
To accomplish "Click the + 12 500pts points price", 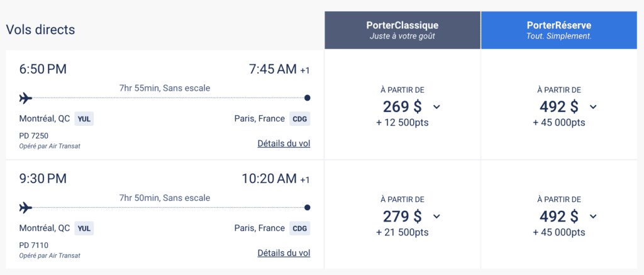I will coord(402,123).
